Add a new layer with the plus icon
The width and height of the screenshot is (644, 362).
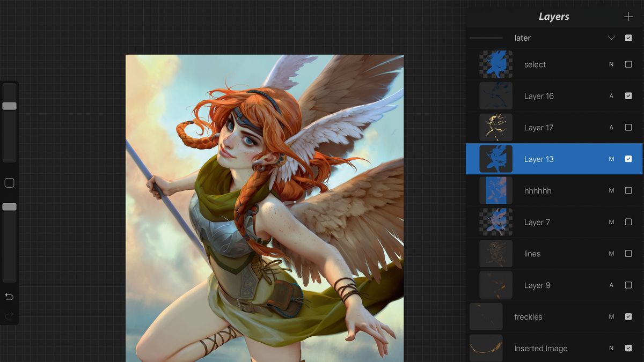pos(628,16)
